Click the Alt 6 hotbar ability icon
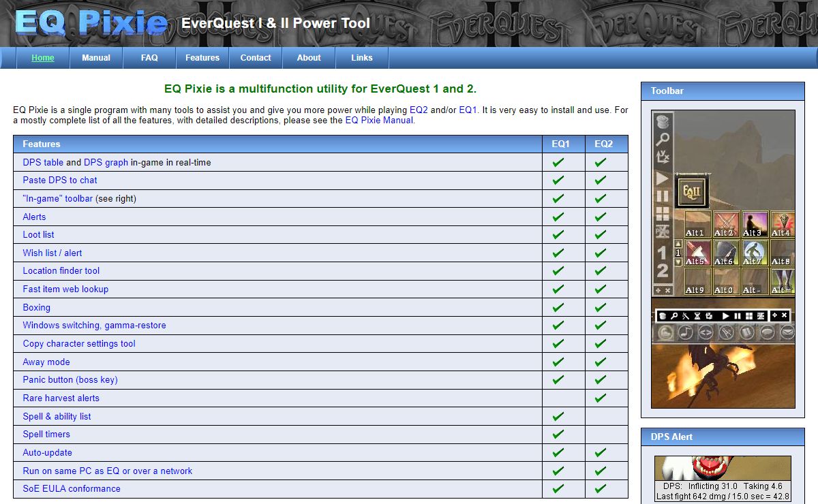 point(727,253)
